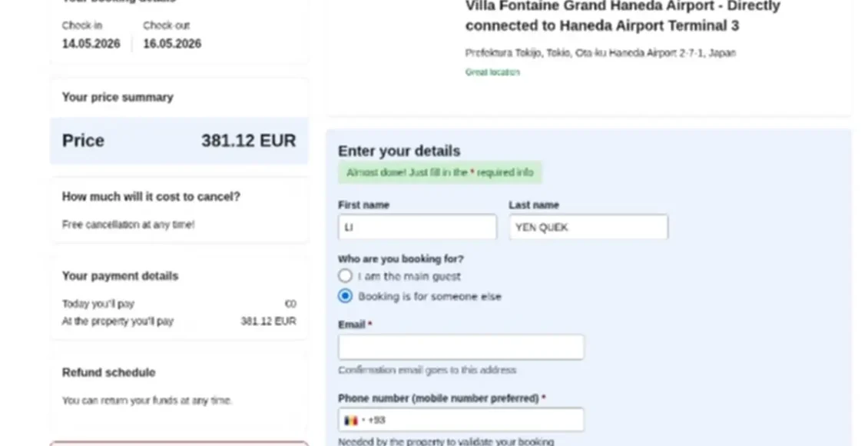Select 'Booking is for someone else' option
The width and height of the screenshot is (868, 446).
coord(345,296)
